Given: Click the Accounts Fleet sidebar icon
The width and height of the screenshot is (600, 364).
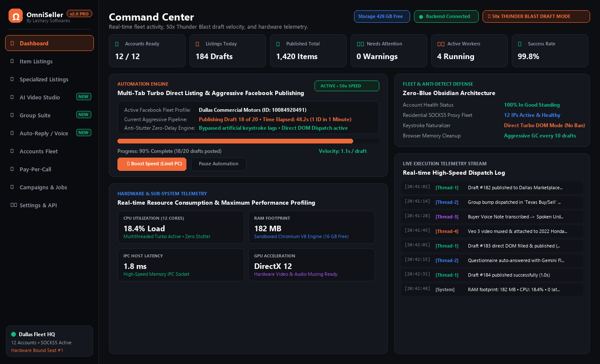Looking at the screenshot, I should point(12,151).
